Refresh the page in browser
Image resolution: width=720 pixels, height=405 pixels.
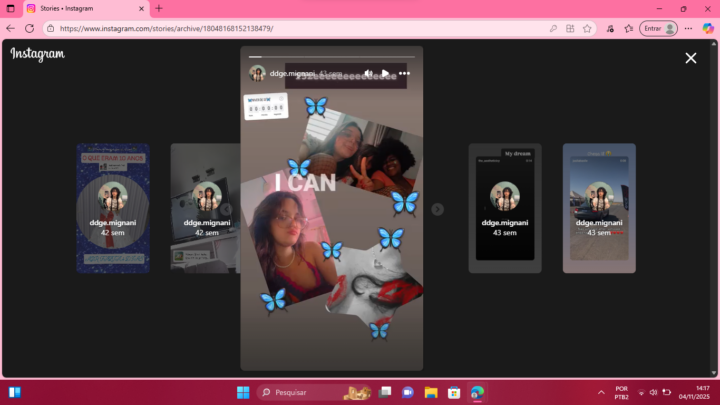tap(28, 28)
